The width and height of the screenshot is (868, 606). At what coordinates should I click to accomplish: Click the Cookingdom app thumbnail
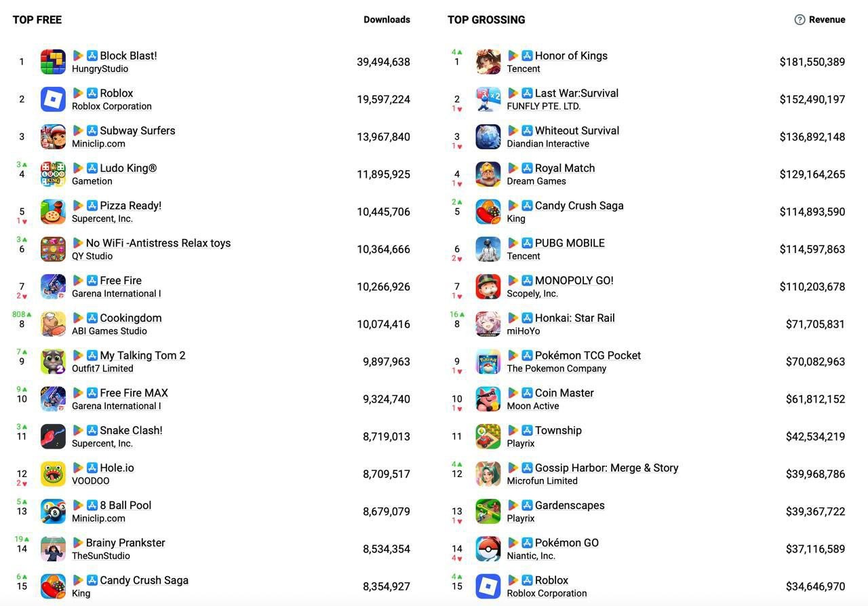[53, 324]
